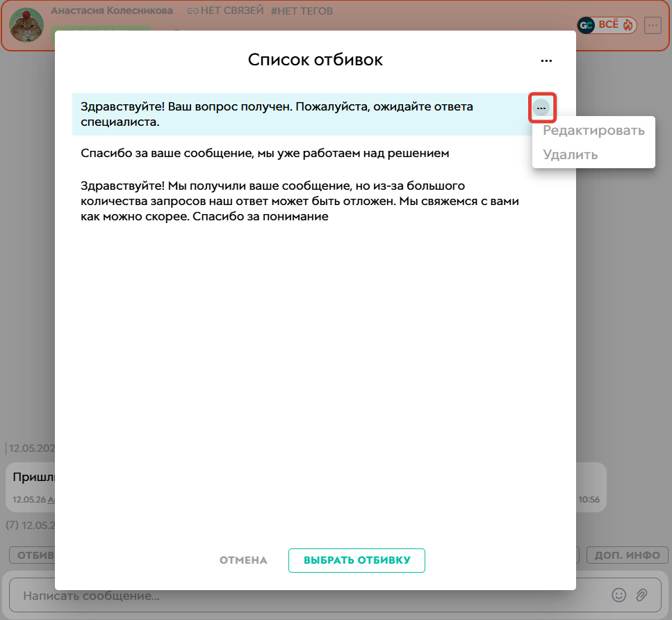Click the contact name Анастасия Колесникова

click(112, 10)
